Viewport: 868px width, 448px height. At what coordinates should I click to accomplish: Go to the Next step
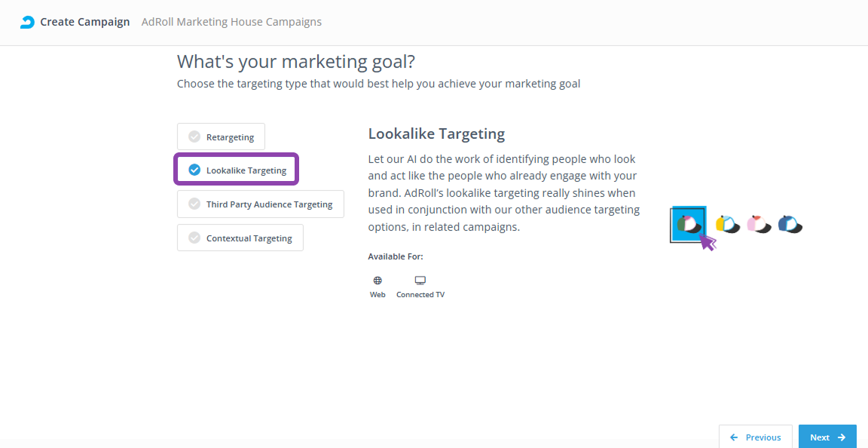(827, 437)
